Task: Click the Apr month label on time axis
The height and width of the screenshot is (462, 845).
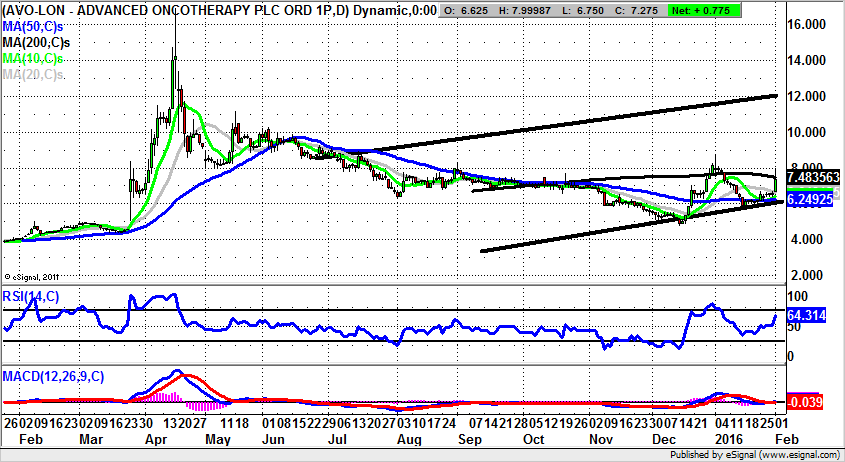Action: [158, 438]
